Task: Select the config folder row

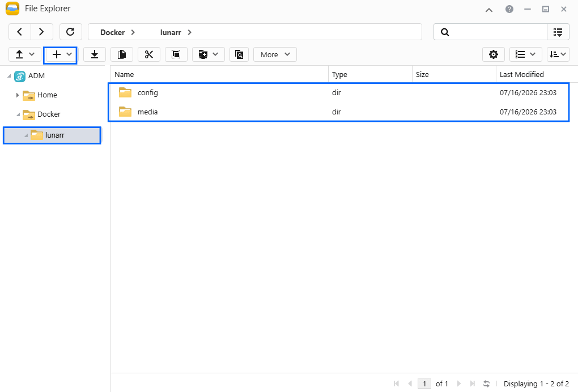Action: click(x=338, y=92)
